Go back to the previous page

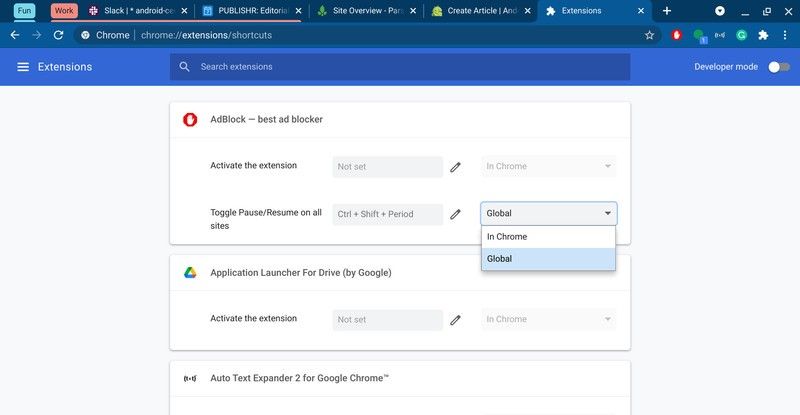click(15, 35)
